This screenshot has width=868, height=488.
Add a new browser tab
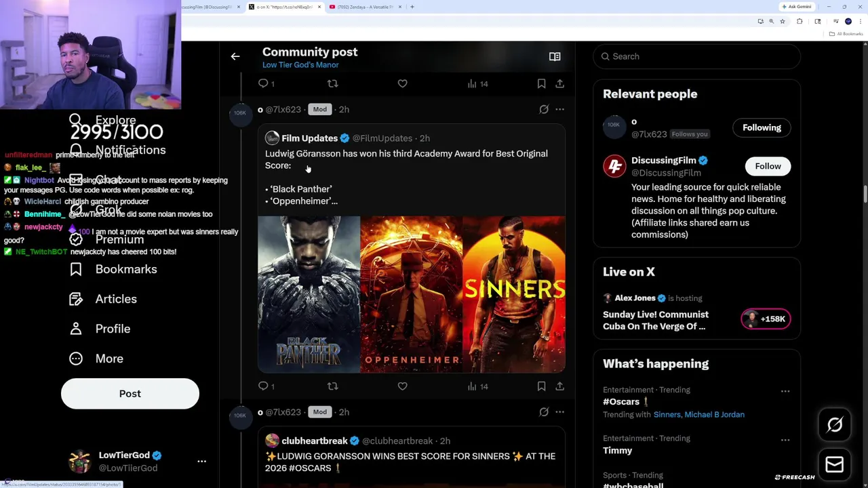click(412, 7)
